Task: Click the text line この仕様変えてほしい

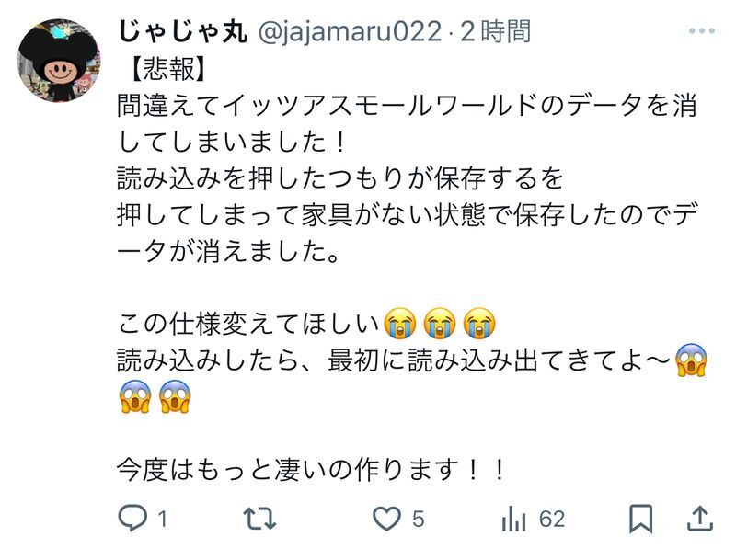Action: [x=248, y=324]
